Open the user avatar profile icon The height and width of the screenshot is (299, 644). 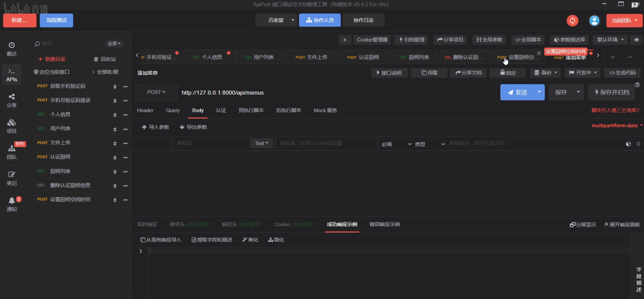point(594,20)
